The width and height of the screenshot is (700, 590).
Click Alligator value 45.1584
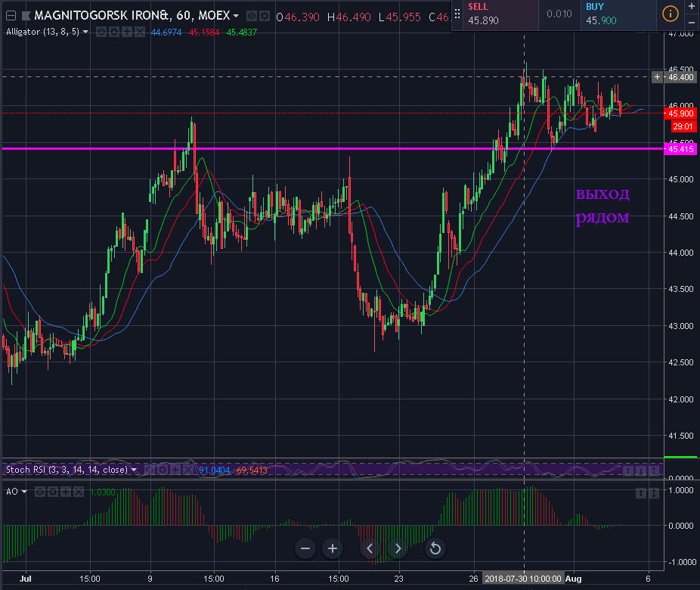(x=204, y=33)
